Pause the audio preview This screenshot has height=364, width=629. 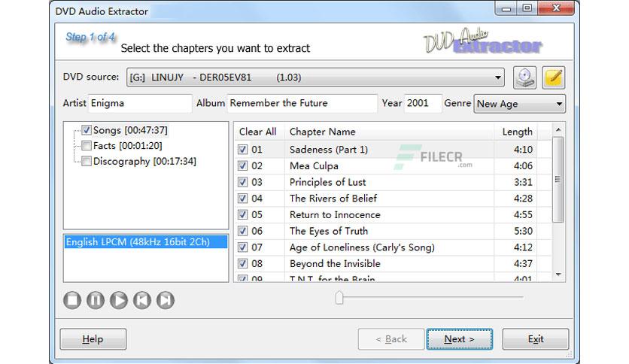coord(96,300)
